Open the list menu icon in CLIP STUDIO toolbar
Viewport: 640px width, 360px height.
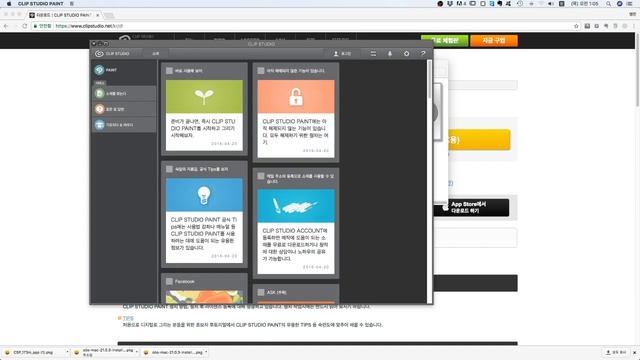pos(373,53)
